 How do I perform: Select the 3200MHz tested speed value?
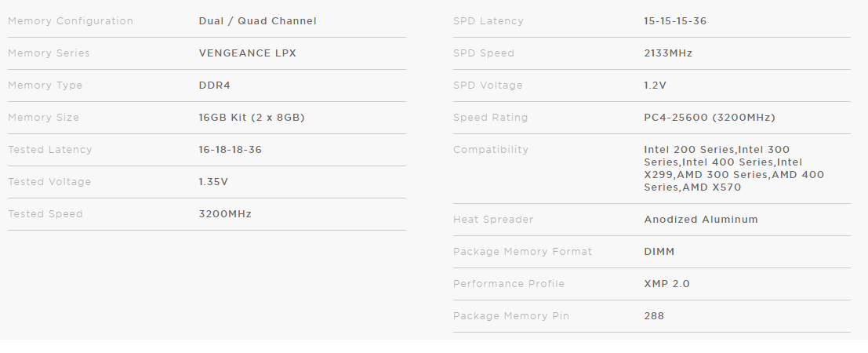click(225, 214)
